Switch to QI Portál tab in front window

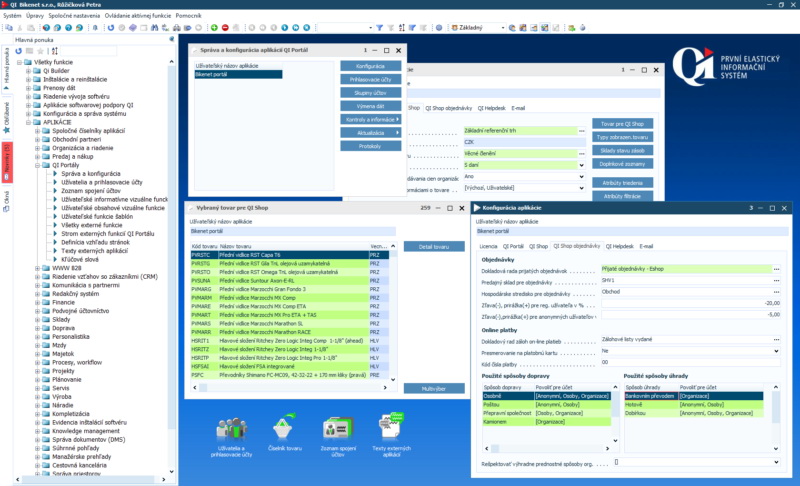coord(513,246)
